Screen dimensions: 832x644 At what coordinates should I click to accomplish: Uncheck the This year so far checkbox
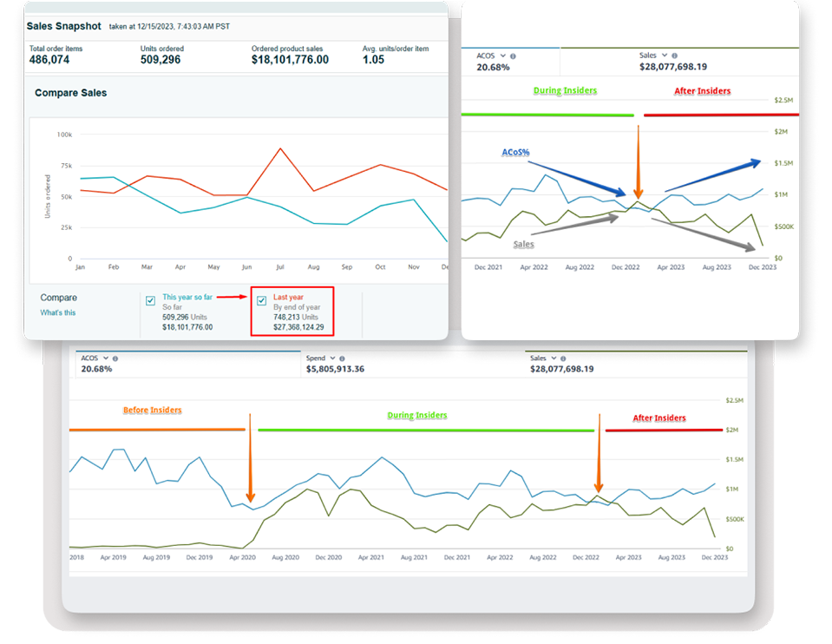point(151,300)
